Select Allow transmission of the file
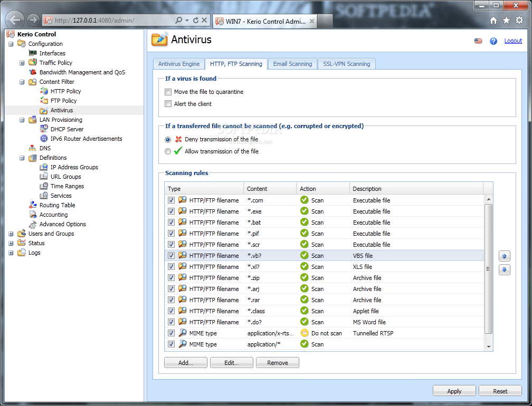Viewport: 532px width, 406px height. [x=168, y=151]
